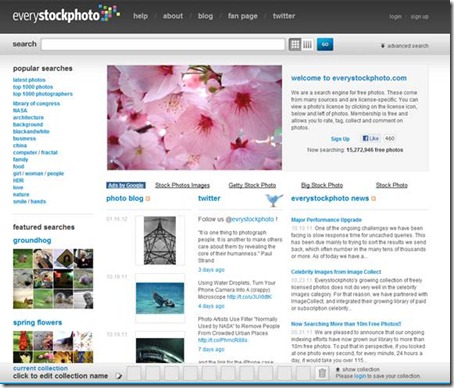Click the everystockphoto logo
This screenshot has height=388, width=454.
coord(66,14)
